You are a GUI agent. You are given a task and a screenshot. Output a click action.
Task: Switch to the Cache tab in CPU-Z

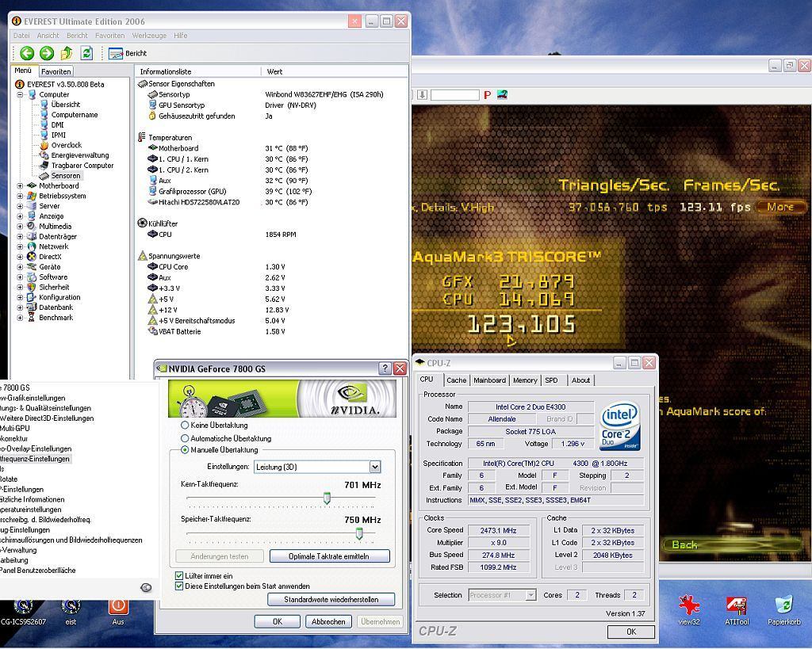click(456, 380)
